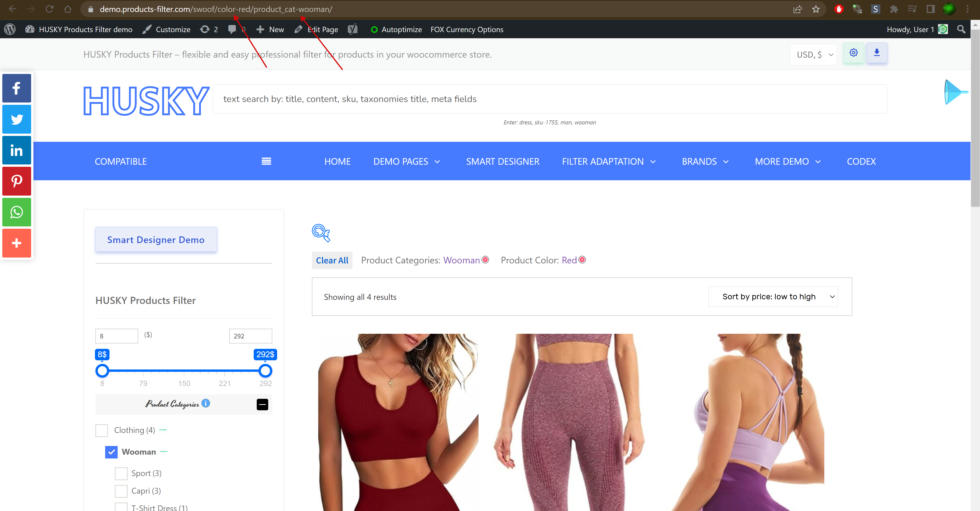Image resolution: width=980 pixels, height=511 pixels.
Task: Check the Clothing (4) category checkbox
Action: point(102,430)
